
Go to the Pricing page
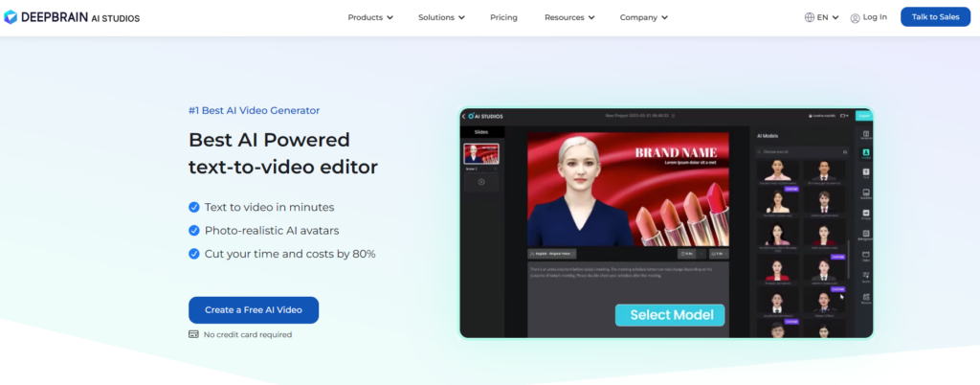[503, 17]
